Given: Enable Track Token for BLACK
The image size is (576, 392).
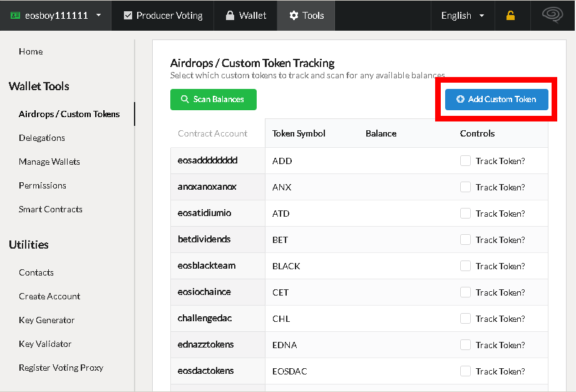Looking at the screenshot, I should coord(465,266).
